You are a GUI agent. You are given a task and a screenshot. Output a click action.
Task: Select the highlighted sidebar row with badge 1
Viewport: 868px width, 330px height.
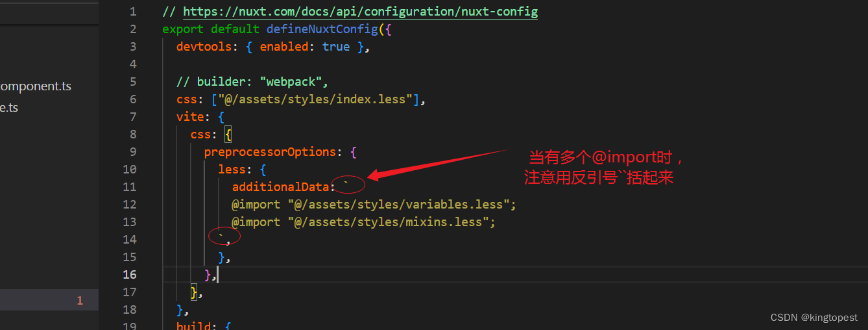pos(49,300)
